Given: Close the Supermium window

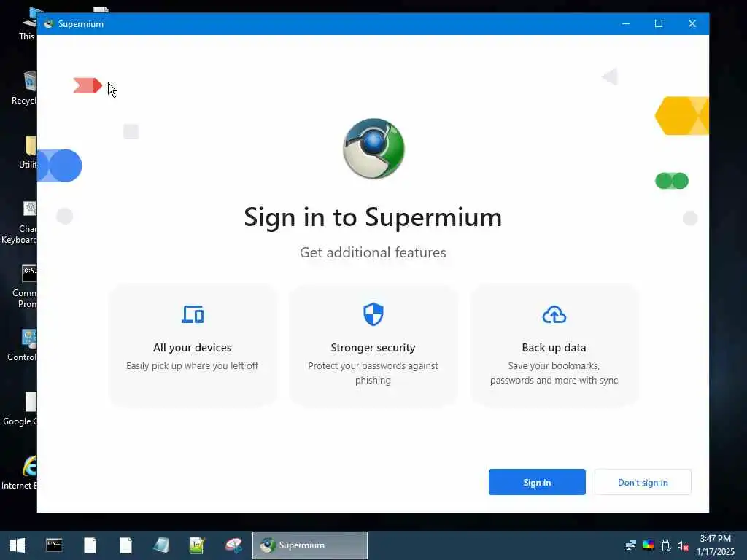Looking at the screenshot, I should point(692,23).
